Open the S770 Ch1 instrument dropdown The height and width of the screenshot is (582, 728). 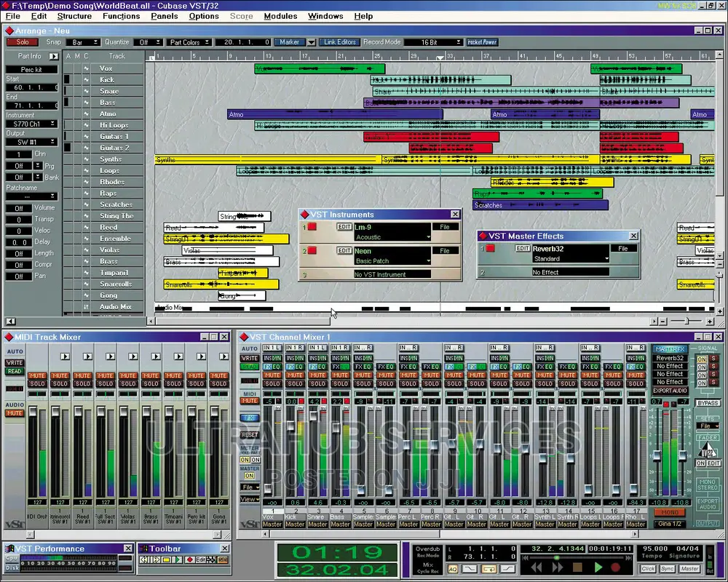(x=31, y=124)
